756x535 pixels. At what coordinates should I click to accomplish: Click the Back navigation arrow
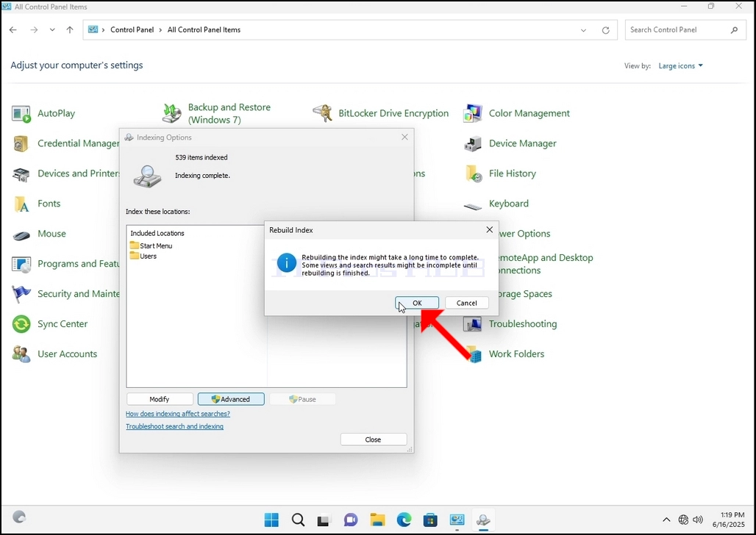pos(13,30)
